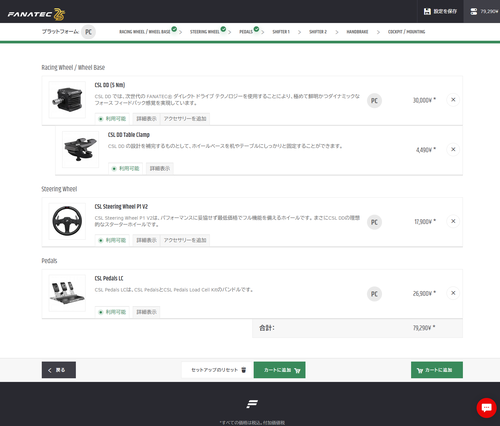Show details for CSL Steering Wheel P1 V2
This screenshot has height=426, width=500.
tap(146, 240)
